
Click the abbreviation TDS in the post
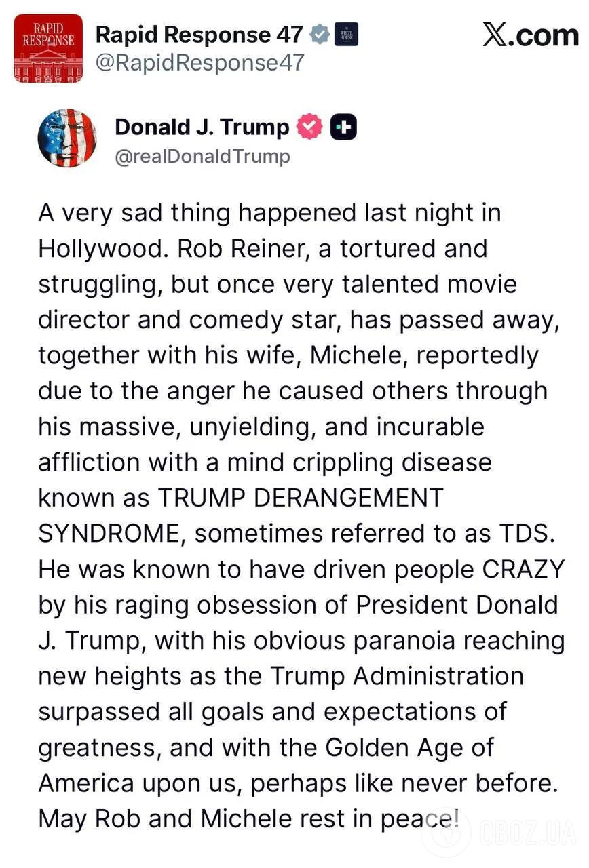[526, 534]
